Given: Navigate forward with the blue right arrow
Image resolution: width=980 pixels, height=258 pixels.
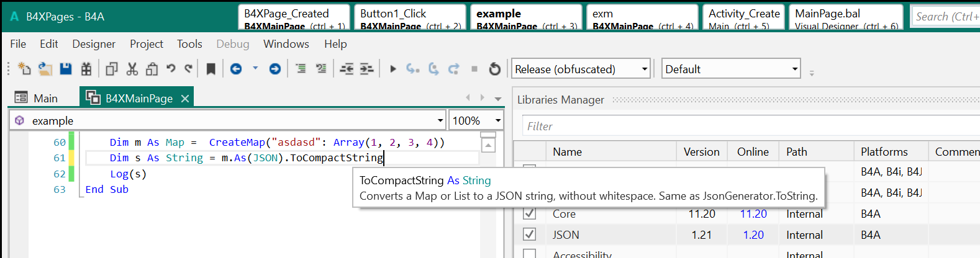Looking at the screenshot, I should pyautogui.click(x=275, y=69).
